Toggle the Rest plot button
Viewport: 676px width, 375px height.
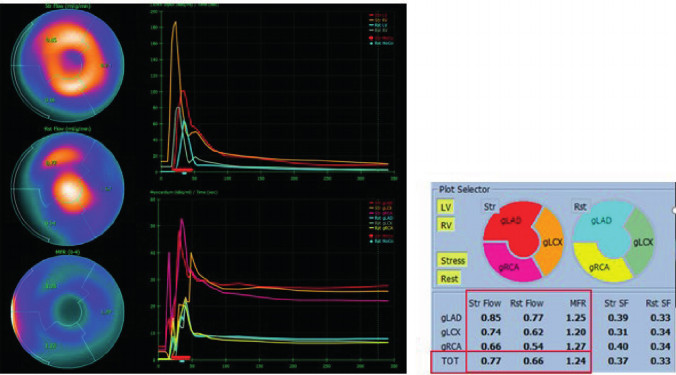click(449, 278)
